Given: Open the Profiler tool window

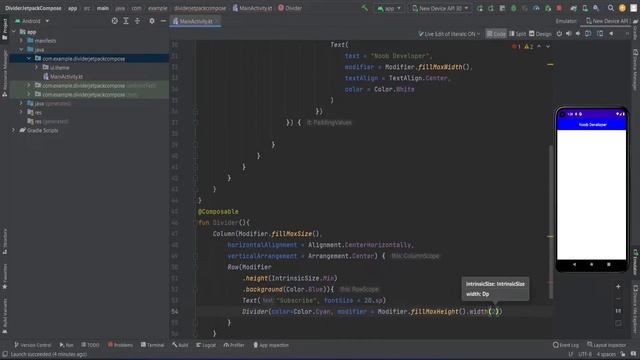Looking at the screenshot, I should [234, 345].
